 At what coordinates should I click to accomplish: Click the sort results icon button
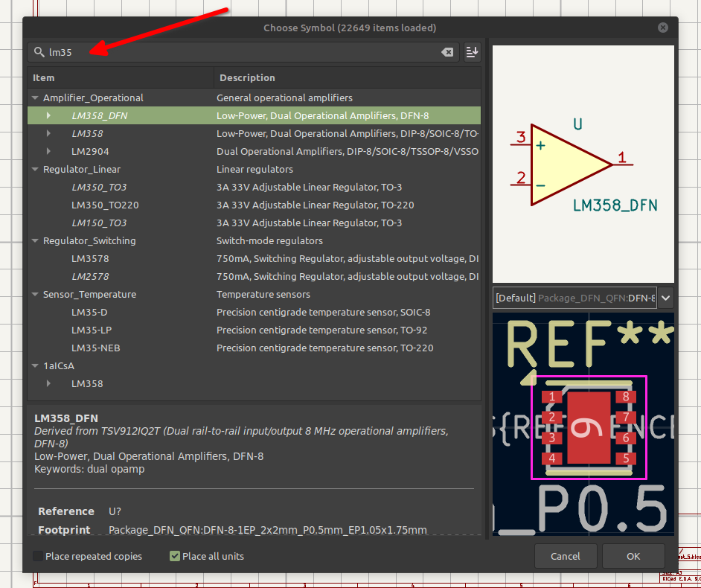[x=472, y=52]
